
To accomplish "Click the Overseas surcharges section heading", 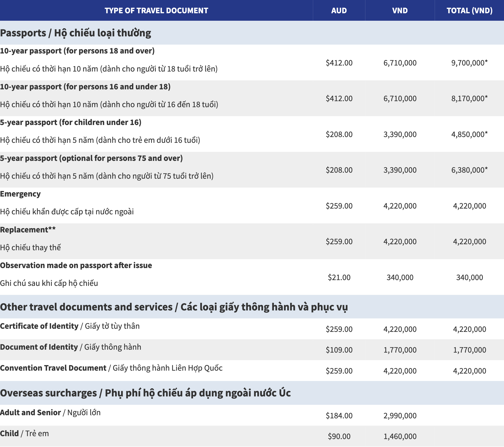I will [145, 393].
